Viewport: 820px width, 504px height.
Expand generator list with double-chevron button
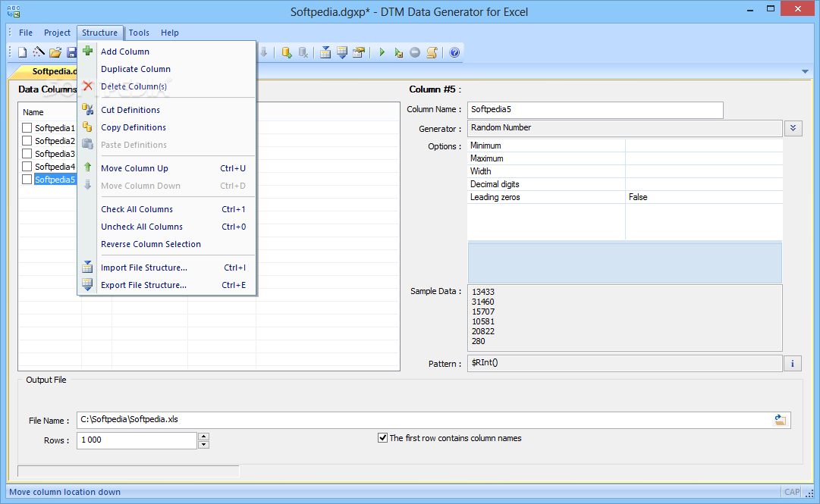tap(793, 128)
